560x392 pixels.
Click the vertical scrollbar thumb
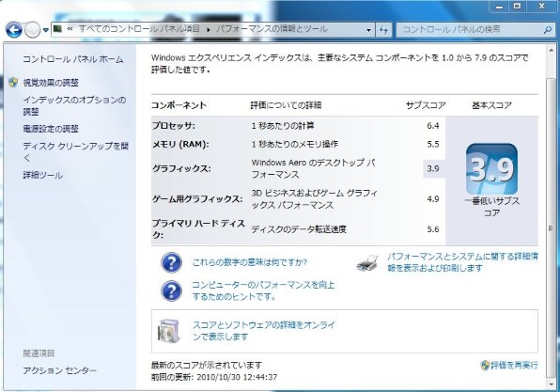(551, 227)
